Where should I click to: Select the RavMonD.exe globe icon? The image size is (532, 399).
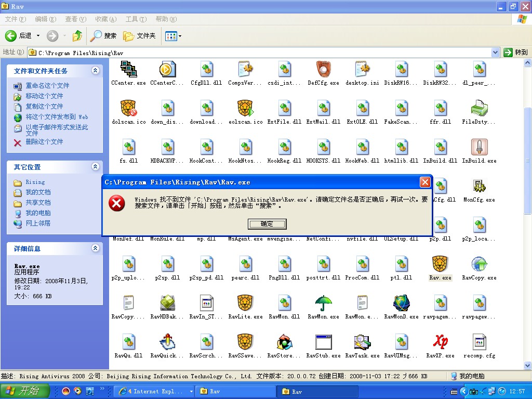point(402,303)
